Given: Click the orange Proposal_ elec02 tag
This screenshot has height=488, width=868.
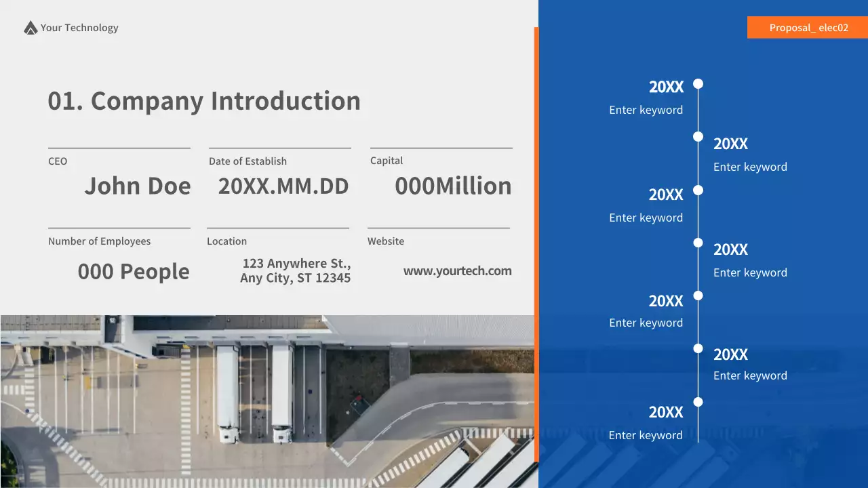Looking at the screenshot, I should pos(808,27).
